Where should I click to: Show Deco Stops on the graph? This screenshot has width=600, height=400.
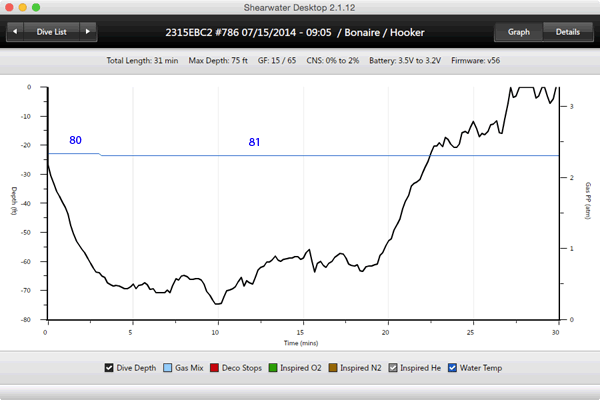pos(217,368)
